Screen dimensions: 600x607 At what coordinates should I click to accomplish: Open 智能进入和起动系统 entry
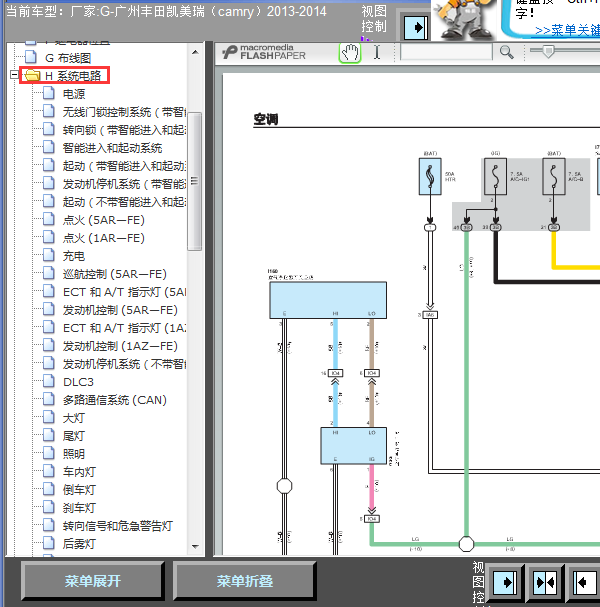(x=112, y=148)
